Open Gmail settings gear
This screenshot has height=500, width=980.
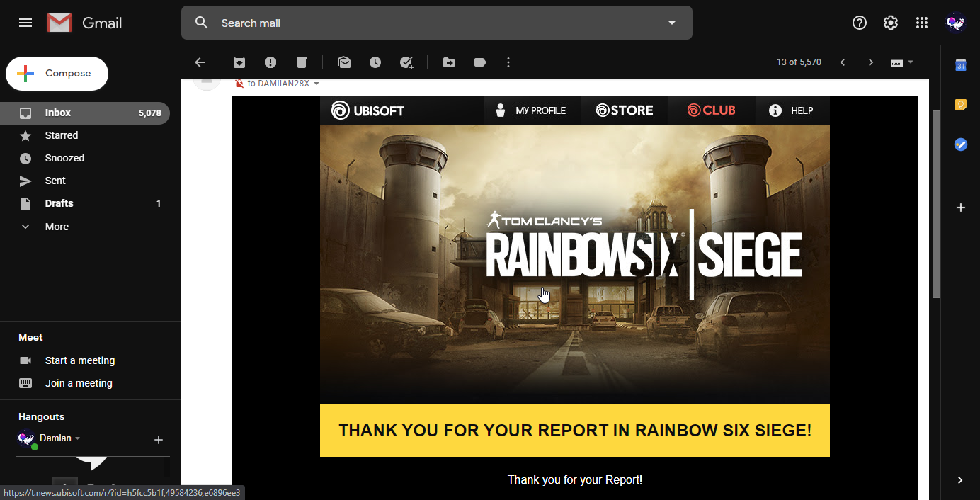(891, 23)
